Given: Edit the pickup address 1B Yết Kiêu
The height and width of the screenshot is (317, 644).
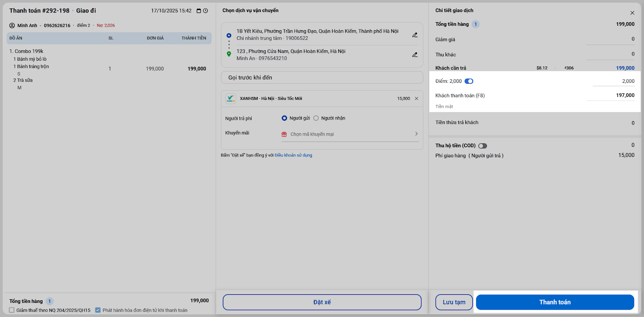Looking at the screenshot, I should tap(415, 35).
